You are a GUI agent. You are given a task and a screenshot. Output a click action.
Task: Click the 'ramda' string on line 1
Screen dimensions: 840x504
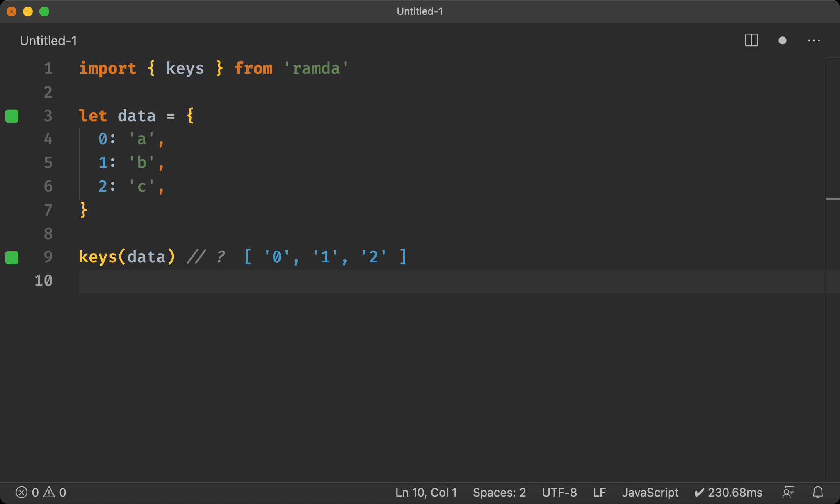(316, 68)
